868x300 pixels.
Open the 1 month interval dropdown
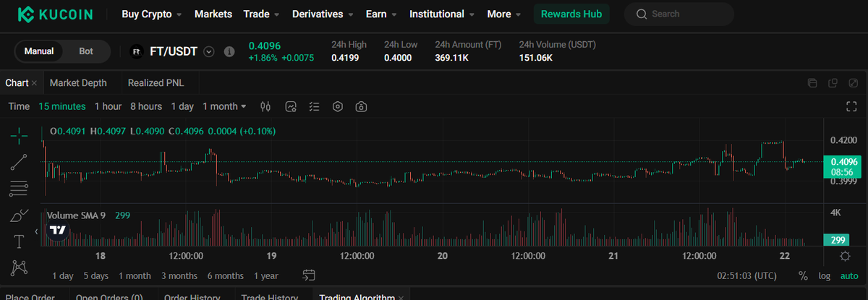224,106
